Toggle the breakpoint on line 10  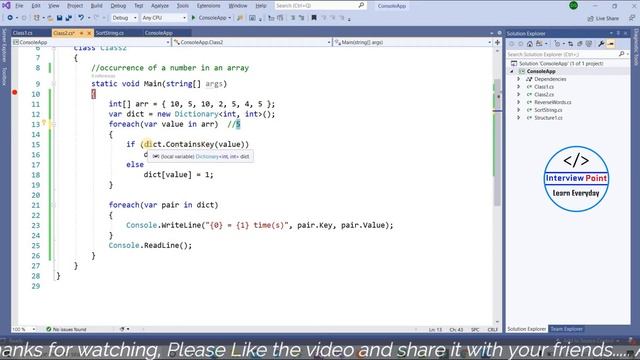pos(15,93)
